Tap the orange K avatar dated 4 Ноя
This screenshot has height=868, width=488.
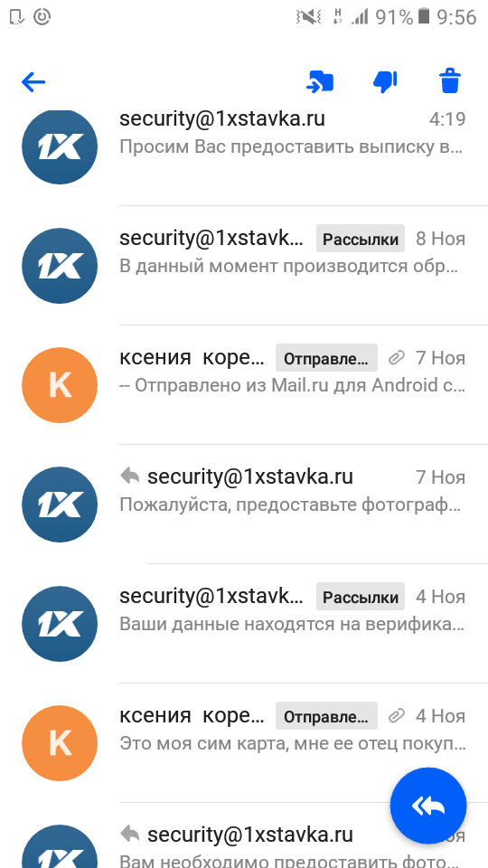pyautogui.click(x=60, y=743)
